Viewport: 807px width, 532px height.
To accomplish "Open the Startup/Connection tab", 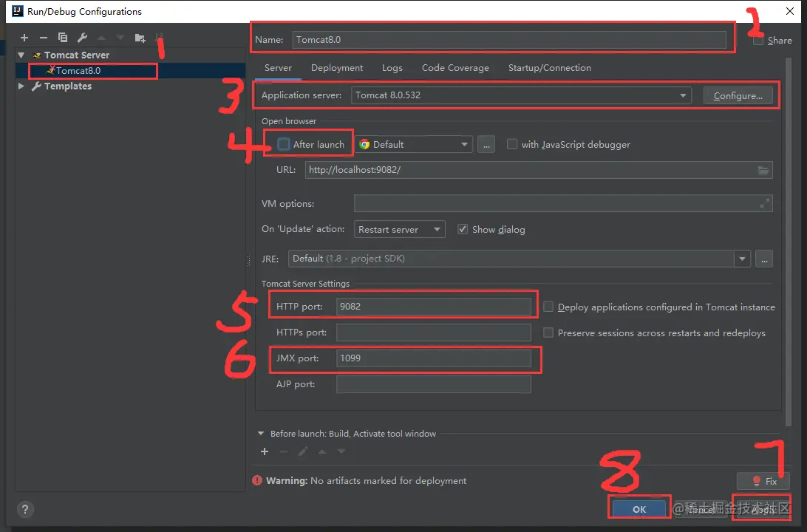I will 550,68.
